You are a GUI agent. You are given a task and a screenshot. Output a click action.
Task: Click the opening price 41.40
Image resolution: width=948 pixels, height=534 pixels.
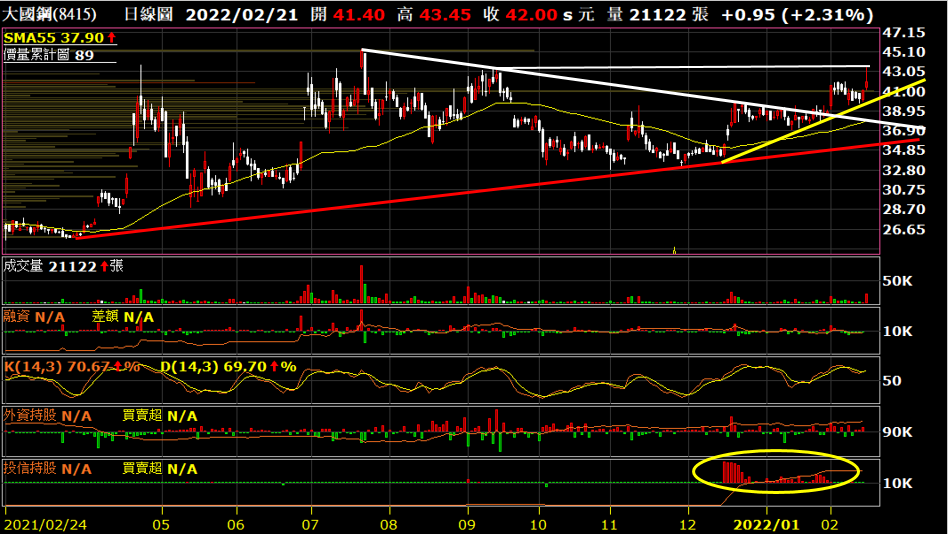[x=359, y=15]
